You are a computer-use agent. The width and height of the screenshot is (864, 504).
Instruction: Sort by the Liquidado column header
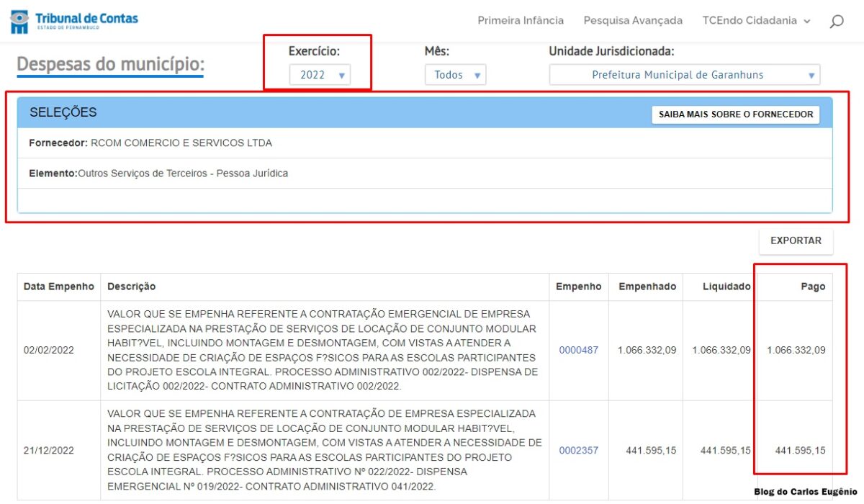726,287
